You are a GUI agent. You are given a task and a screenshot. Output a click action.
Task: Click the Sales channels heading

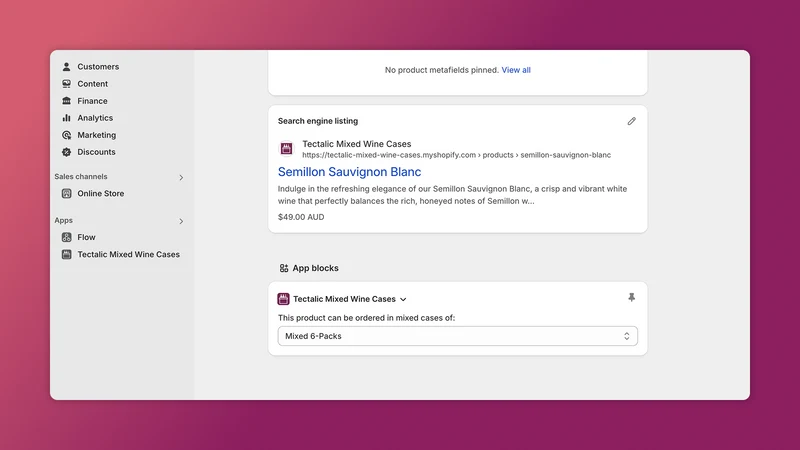pos(81,177)
